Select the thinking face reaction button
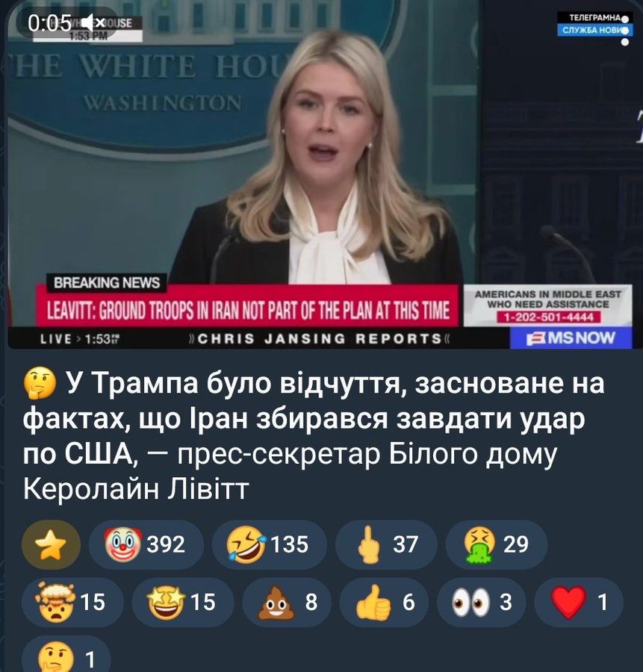 66,654
